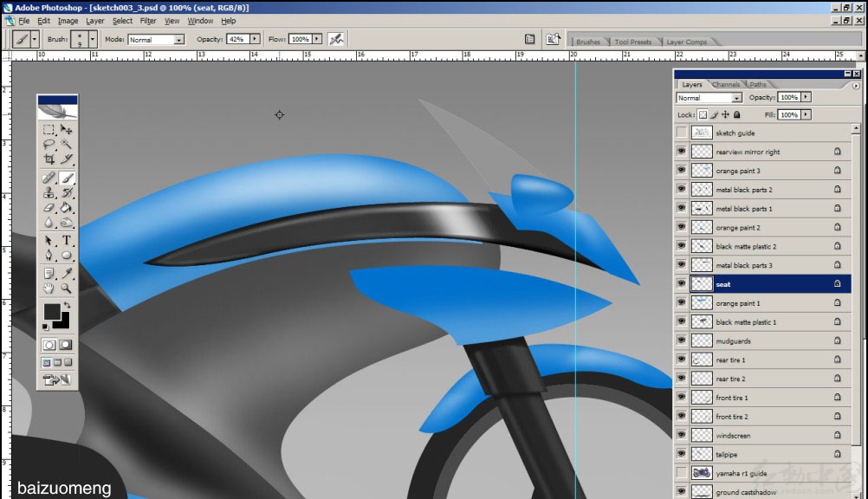Select the Lasso tool
Image resolution: width=868 pixels, height=499 pixels.
click(49, 145)
